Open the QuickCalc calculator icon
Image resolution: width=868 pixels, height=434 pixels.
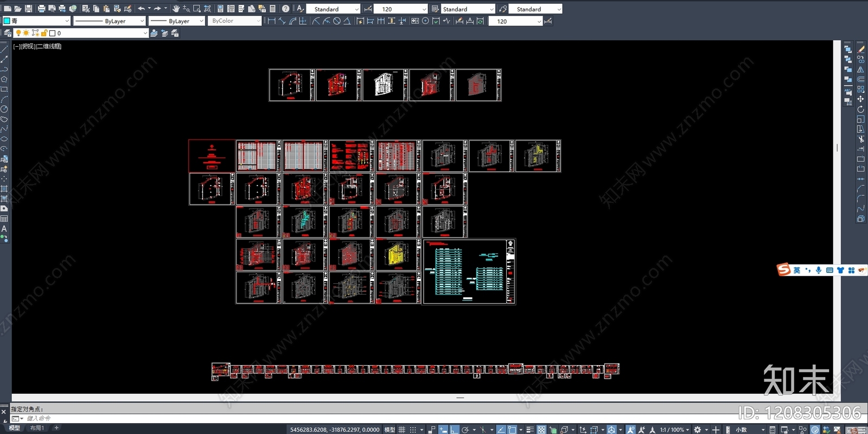tap(272, 9)
